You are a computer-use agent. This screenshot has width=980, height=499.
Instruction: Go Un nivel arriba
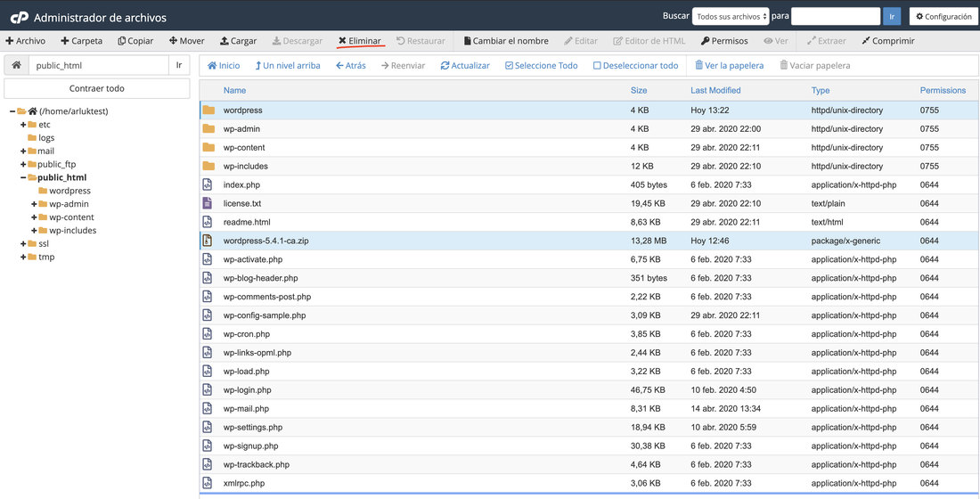click(288, 66)
